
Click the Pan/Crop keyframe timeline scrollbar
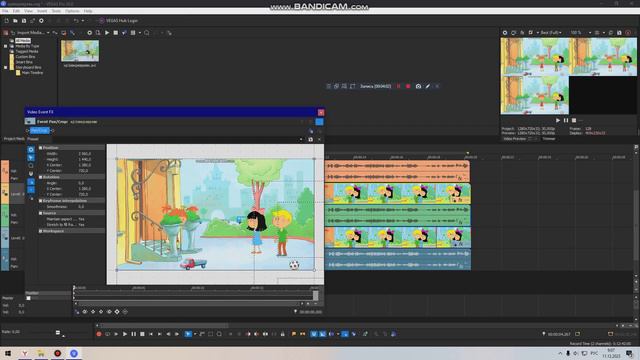click(x=188, y=304)
